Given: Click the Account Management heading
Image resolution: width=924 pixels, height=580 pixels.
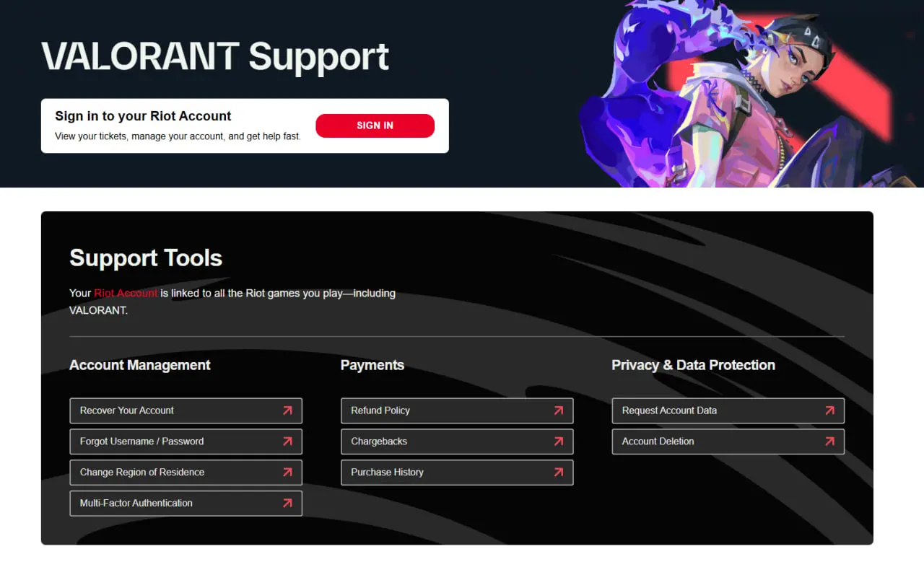Looking at the screenshot, I should (140, 365).
